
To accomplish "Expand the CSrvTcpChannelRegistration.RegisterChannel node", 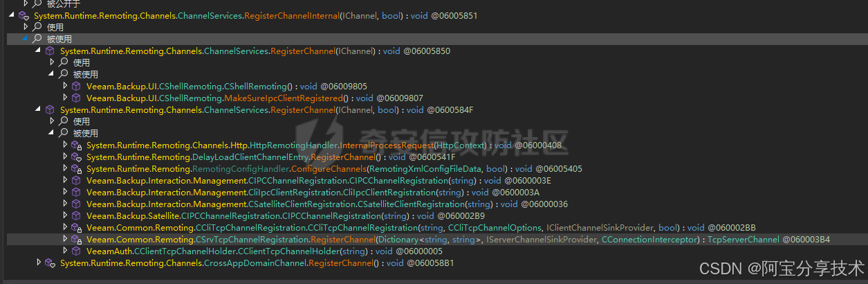I will point(65,239).
